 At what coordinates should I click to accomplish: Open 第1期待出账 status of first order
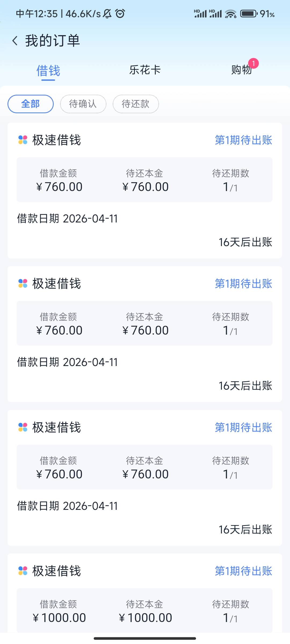pos(243,140)
